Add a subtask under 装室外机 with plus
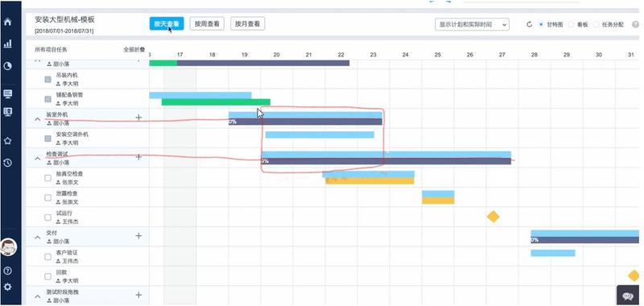Screen dimensions: 644x306 138,118
